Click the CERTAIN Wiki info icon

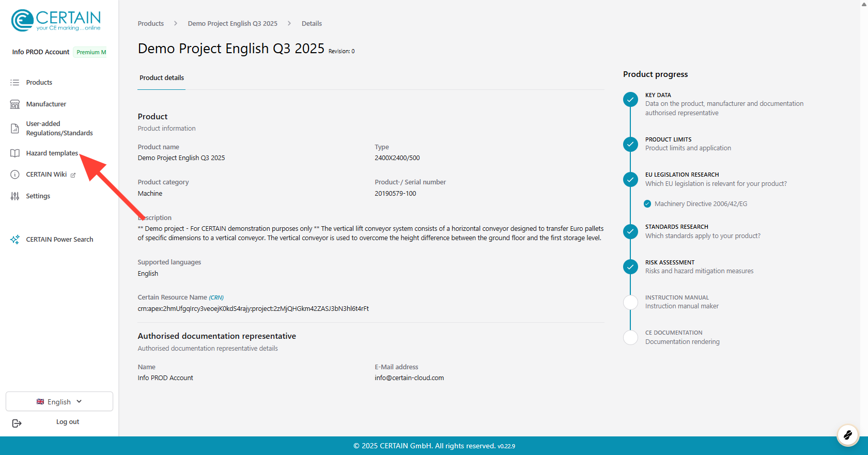pyautogui.click(x=15, y=175)
